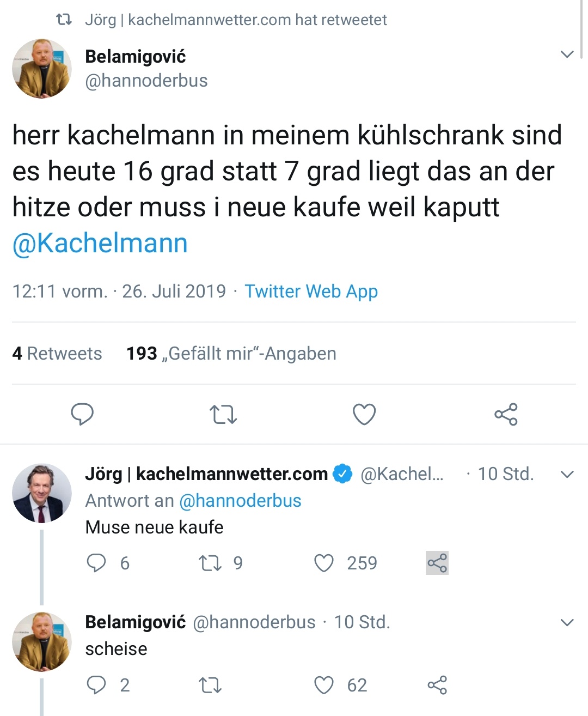Share the main kühlschrank tweet
This screenshot has height=716, width=588.
coord(506,415)
